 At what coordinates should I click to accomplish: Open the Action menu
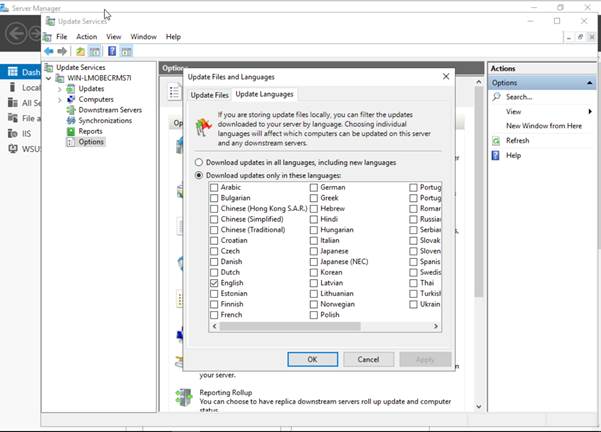click(87, 36)
